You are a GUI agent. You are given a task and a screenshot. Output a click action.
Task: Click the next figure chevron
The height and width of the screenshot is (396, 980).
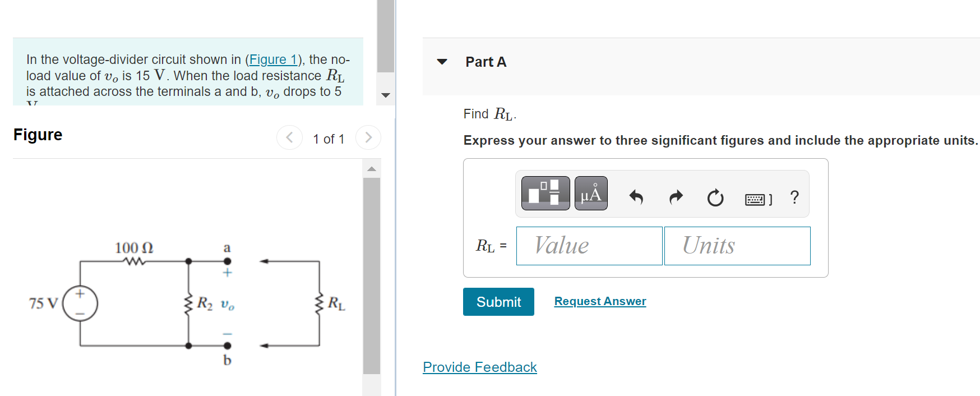pos(368,137)
